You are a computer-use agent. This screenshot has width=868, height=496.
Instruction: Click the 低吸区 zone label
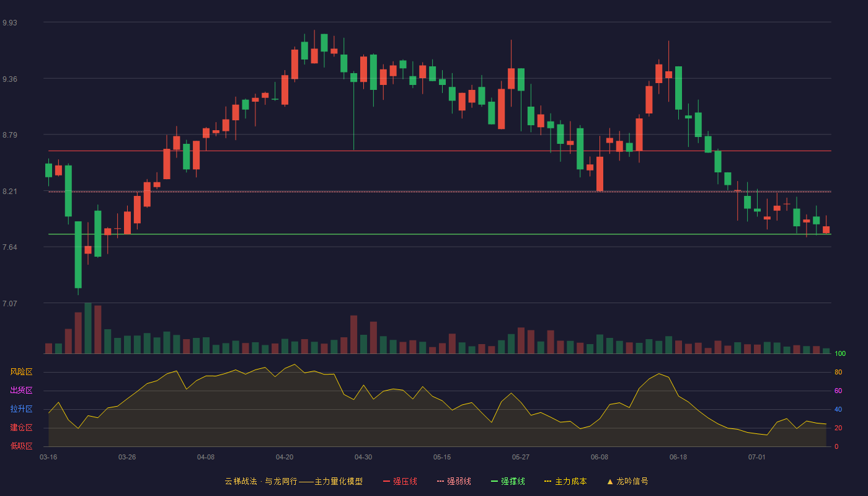click(21, 446)
